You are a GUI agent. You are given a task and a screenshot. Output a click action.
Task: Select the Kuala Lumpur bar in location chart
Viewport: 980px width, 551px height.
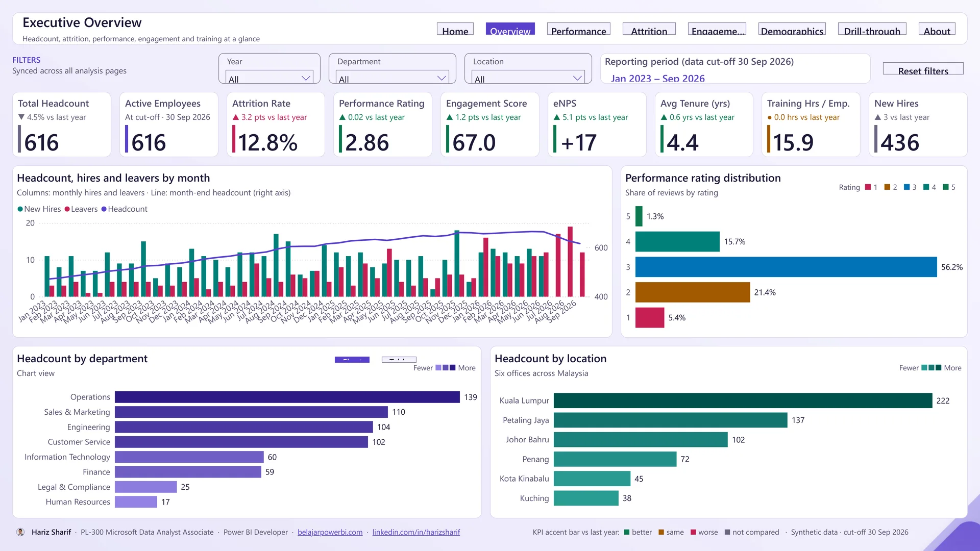point(743,400)
